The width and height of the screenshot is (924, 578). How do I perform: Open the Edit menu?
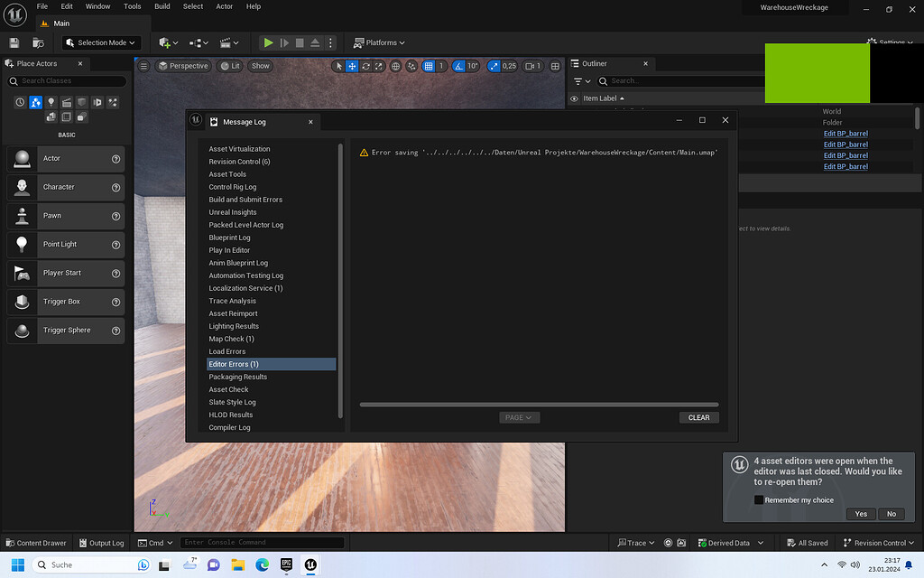click(67, 6)
